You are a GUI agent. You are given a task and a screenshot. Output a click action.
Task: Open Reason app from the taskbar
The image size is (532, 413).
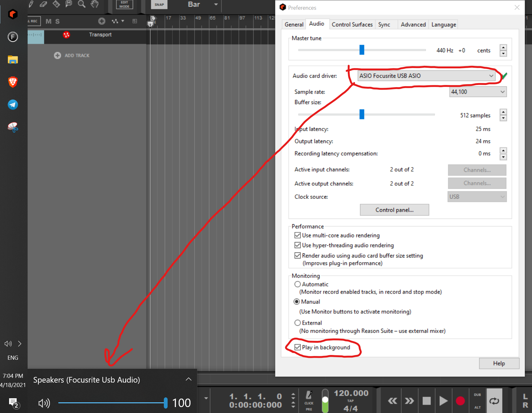[x=13, y=14]
